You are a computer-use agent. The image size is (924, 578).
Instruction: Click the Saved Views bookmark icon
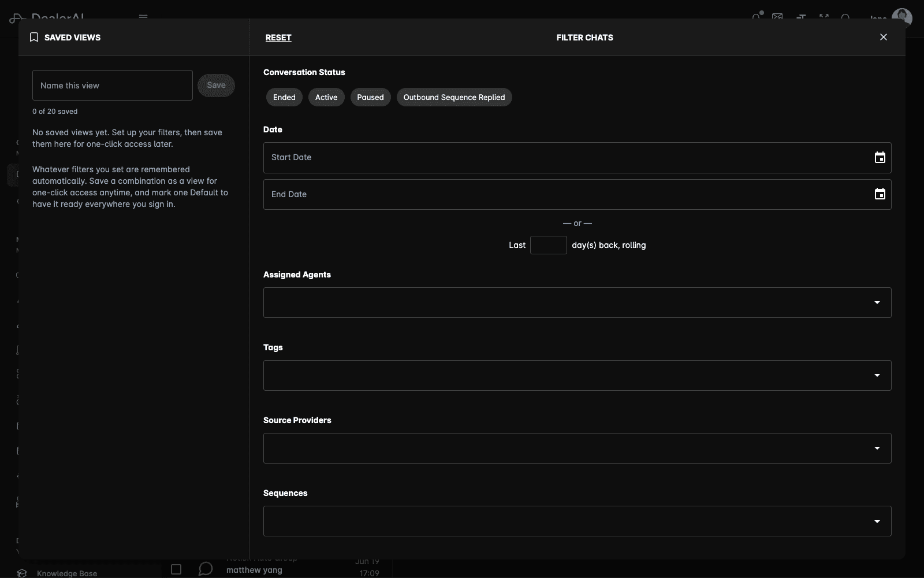tap(34, 37)
